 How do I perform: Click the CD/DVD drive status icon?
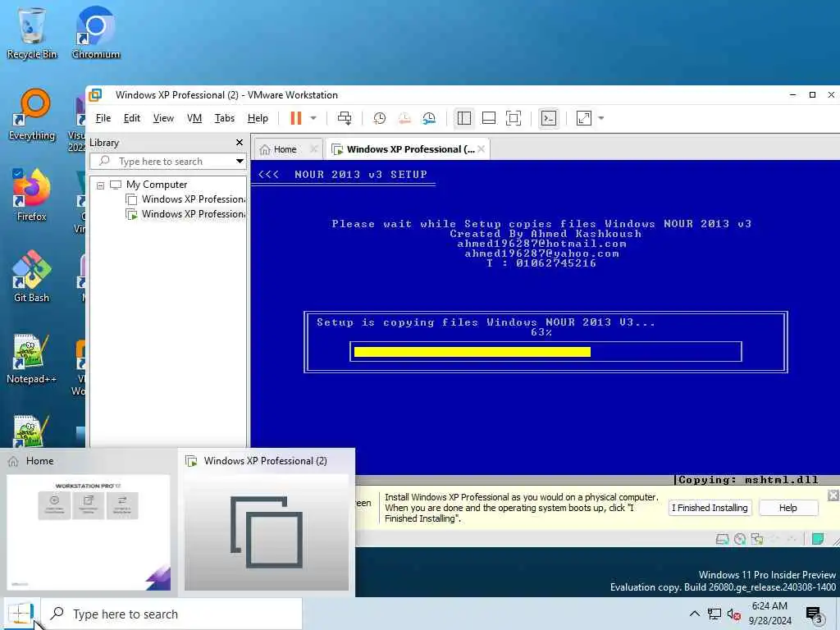[x=740, y=539]
